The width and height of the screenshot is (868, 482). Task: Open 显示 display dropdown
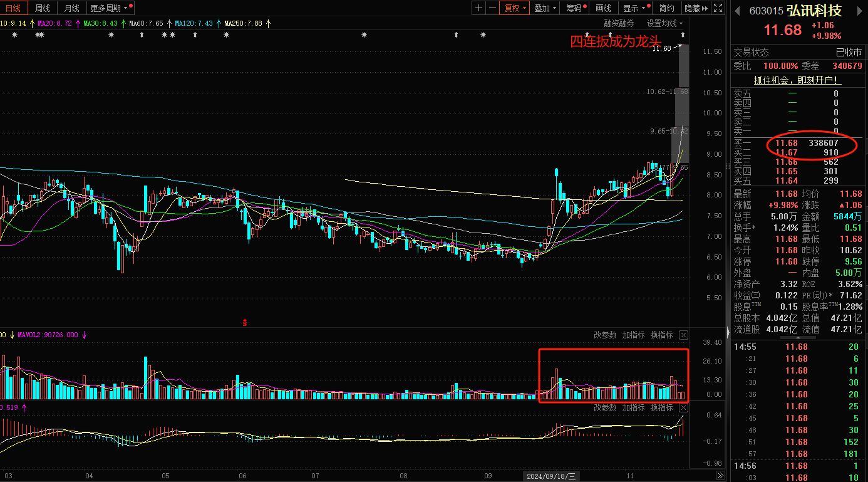click(x=634, y=8)
